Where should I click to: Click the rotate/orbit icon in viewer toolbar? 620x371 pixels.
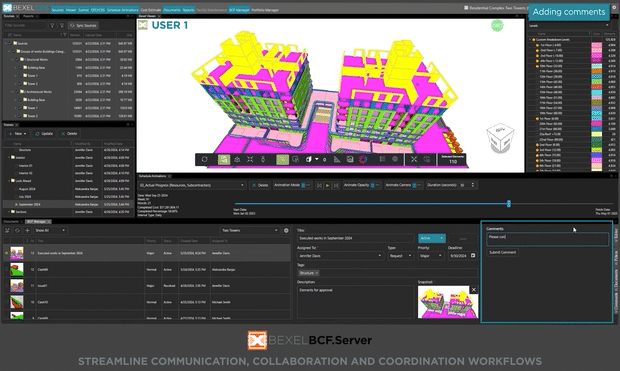(x=204, y=159)
